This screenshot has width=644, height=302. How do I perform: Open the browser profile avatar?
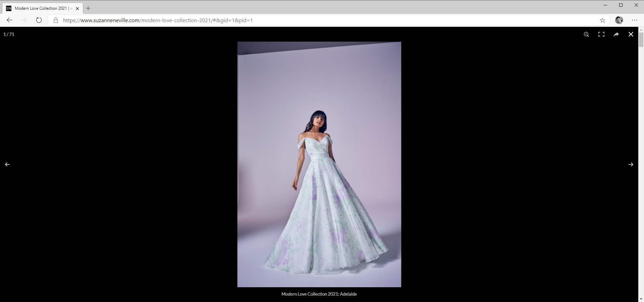point(619,20)
